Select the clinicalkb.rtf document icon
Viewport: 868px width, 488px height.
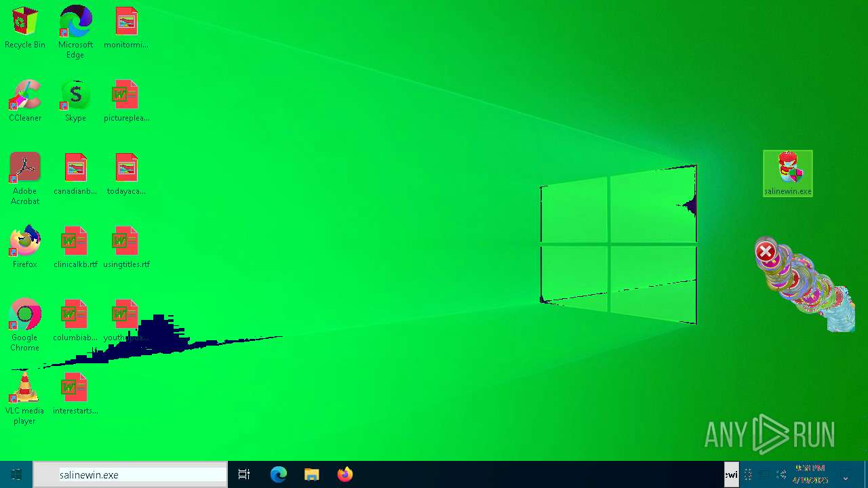click(x=75, y=247)
